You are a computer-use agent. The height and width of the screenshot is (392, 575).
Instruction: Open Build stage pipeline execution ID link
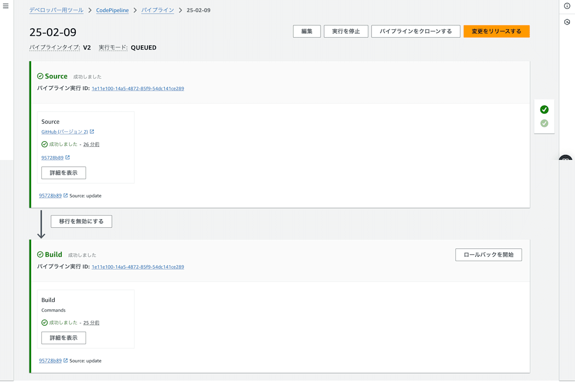pyautogui.click(x=138, y=267)
